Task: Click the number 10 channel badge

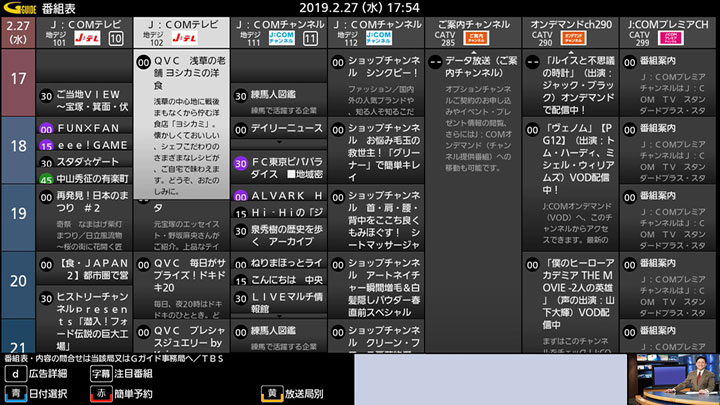Action: tap(116, 39)
